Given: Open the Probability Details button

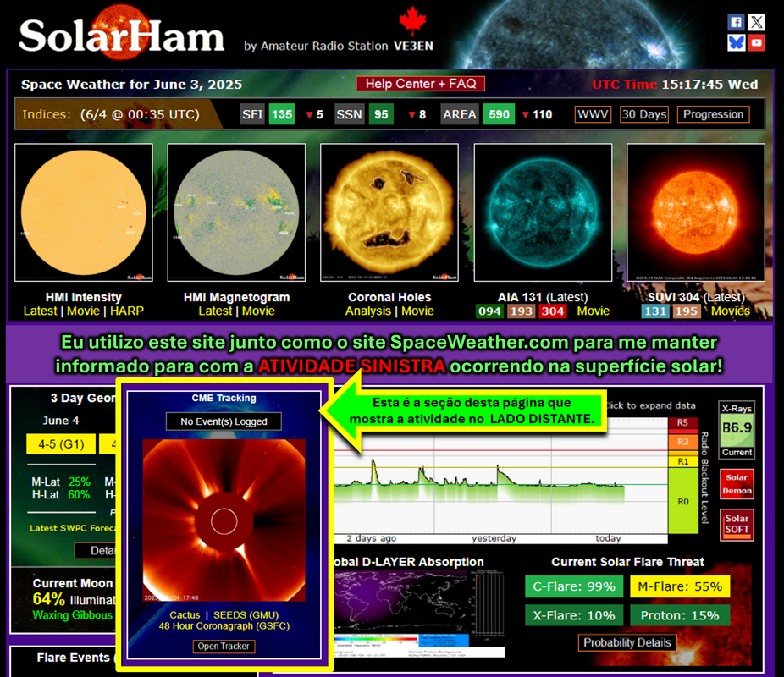Looking at the screenshot, I should pyautogui.click(x=627, y=642).
